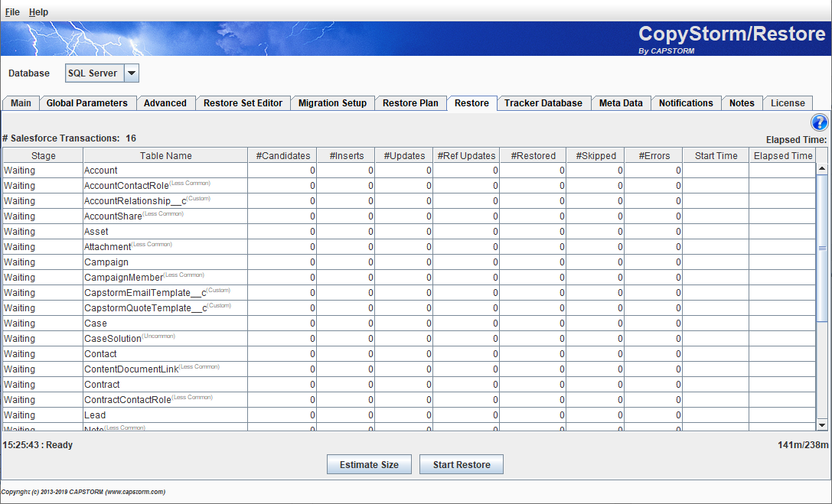The image size is (832, 504).
Task: Select the Asset table row
Action: pos(409,232)
